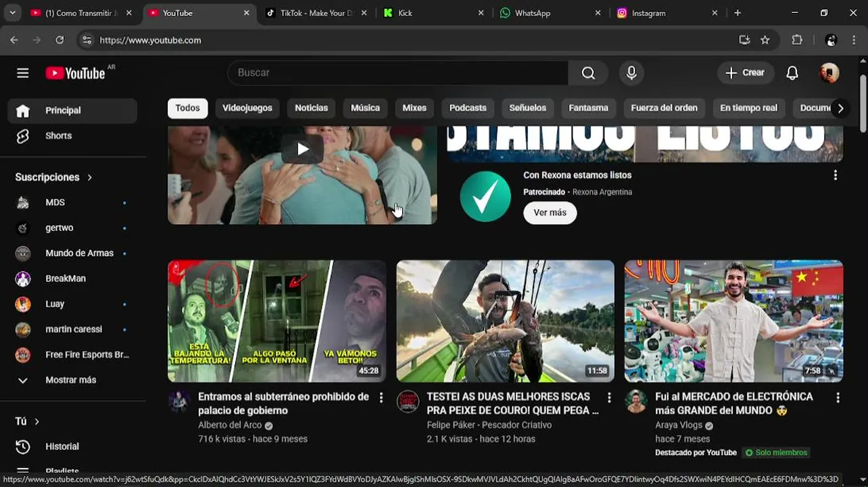Switch to Instagram browser tab

[668, 13]
